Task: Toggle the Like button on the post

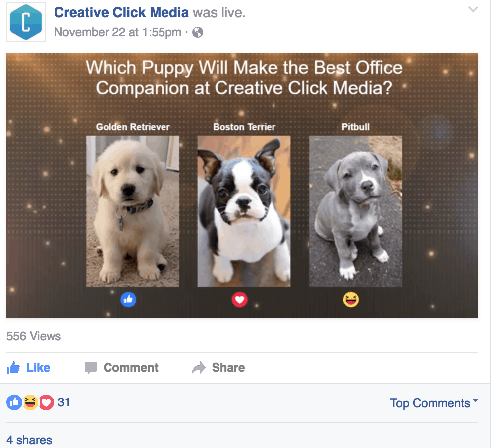Action: pos(29,368)
